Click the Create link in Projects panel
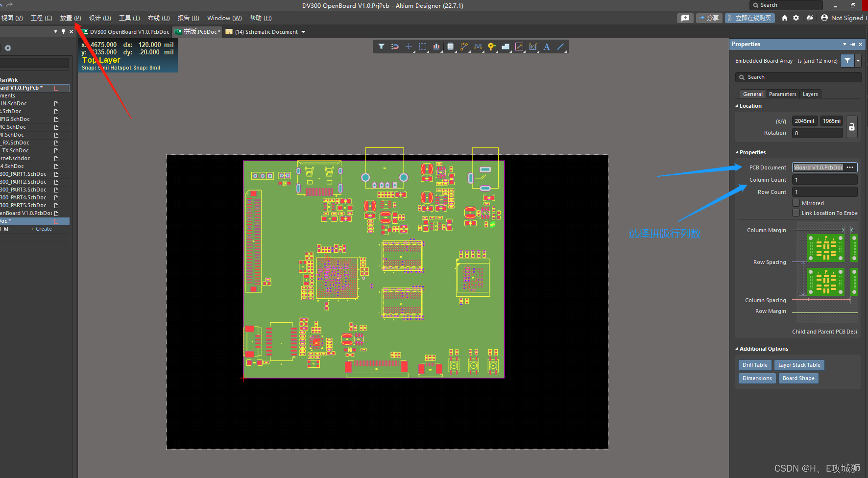Screen dimensions: 868x478 point(42,229)
